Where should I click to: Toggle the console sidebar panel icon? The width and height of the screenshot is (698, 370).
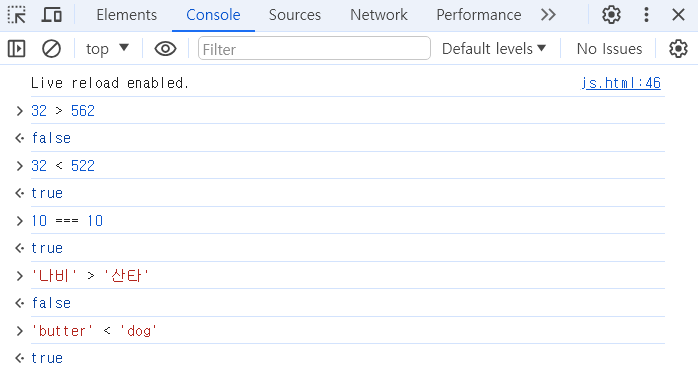pyautogui.click(x=16, y=49)
